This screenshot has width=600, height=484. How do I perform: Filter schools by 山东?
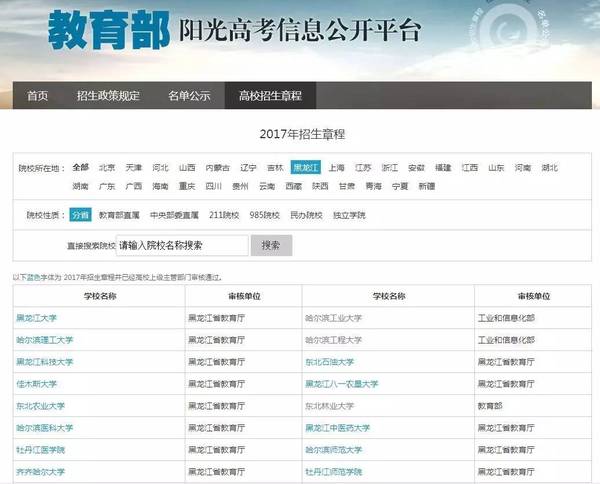point(496,168)
